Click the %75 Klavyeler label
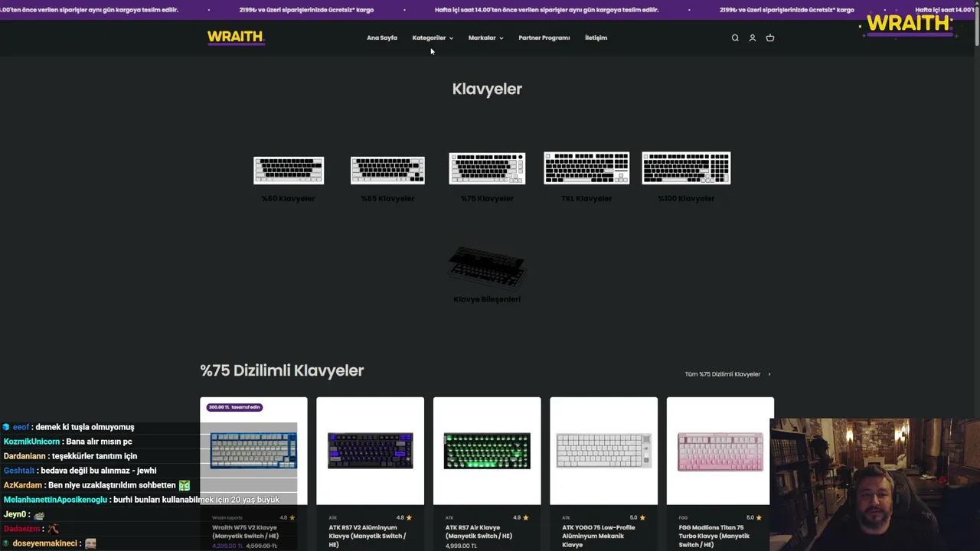This screenshot has width=980, height=551. [x=487, y=198]
